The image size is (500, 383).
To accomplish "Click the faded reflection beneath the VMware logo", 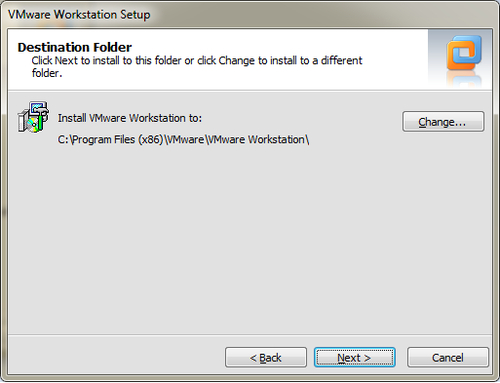I will coord(464,79).
